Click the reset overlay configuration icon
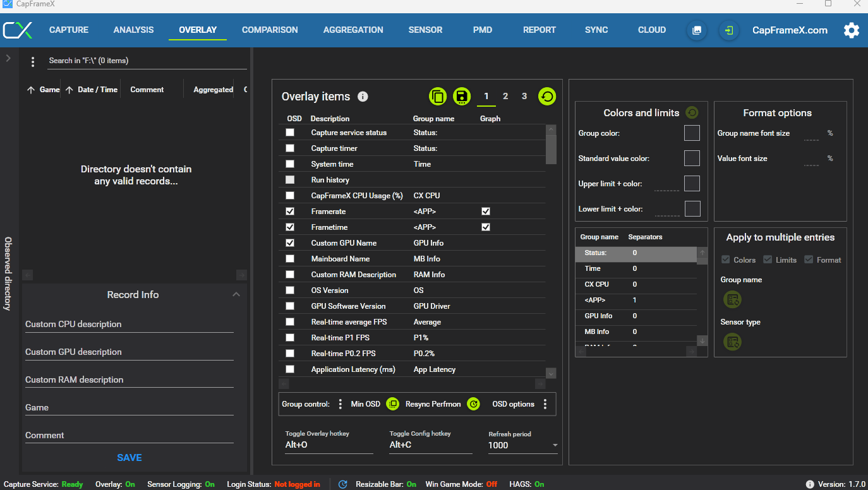This screenshot has width=868, height=490. click(x=547, y=97)
